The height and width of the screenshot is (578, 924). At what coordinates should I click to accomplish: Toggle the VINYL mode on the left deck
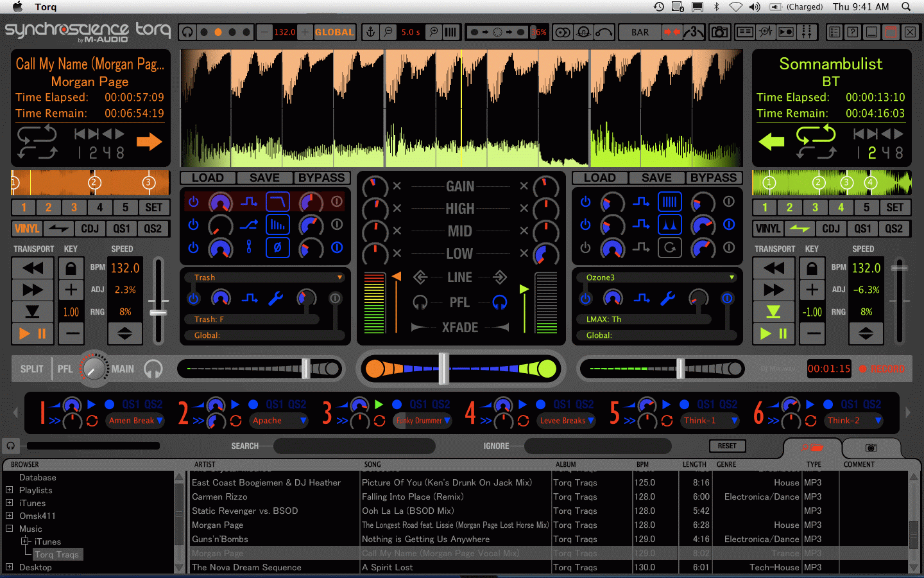tap(27, 229)
